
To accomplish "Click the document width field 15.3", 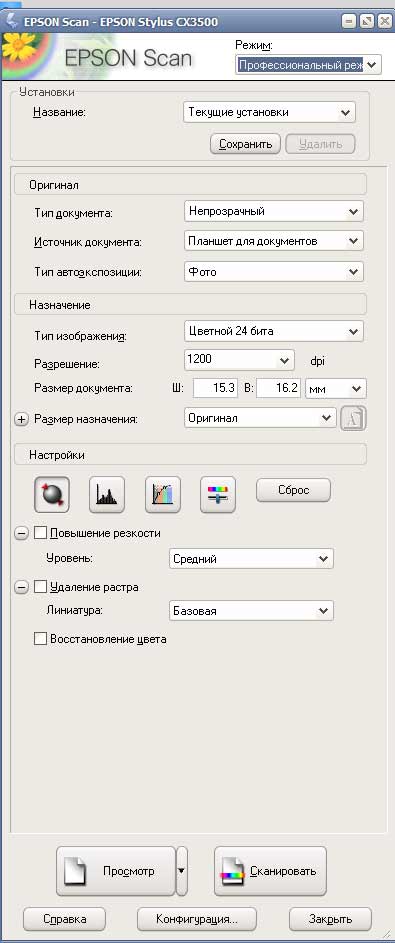I will (x=216, y=389).
